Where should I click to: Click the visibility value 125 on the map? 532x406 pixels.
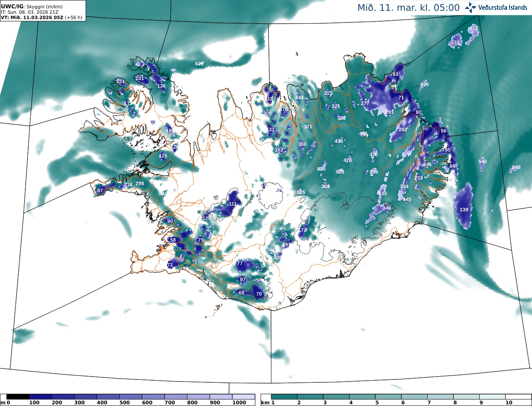coord(163,156)
